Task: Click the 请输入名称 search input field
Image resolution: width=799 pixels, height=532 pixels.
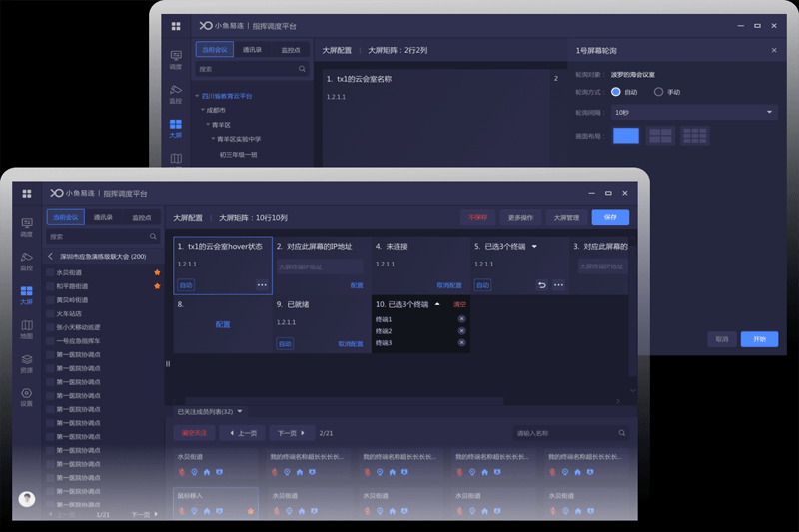Action: [564, 433]
